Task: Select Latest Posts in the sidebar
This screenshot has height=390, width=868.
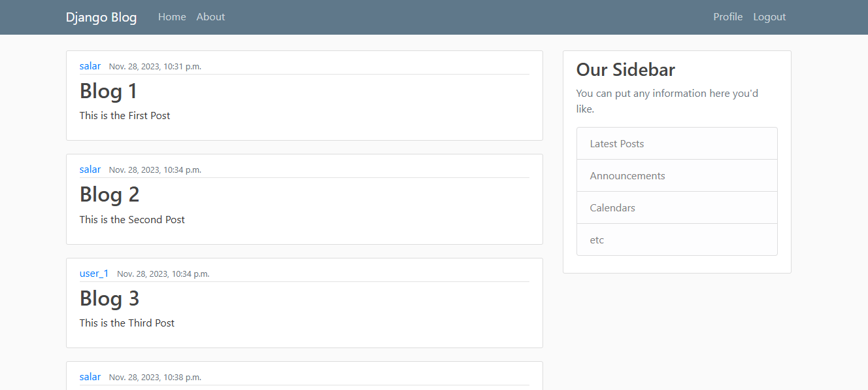Action: click(x=616, y=143)
